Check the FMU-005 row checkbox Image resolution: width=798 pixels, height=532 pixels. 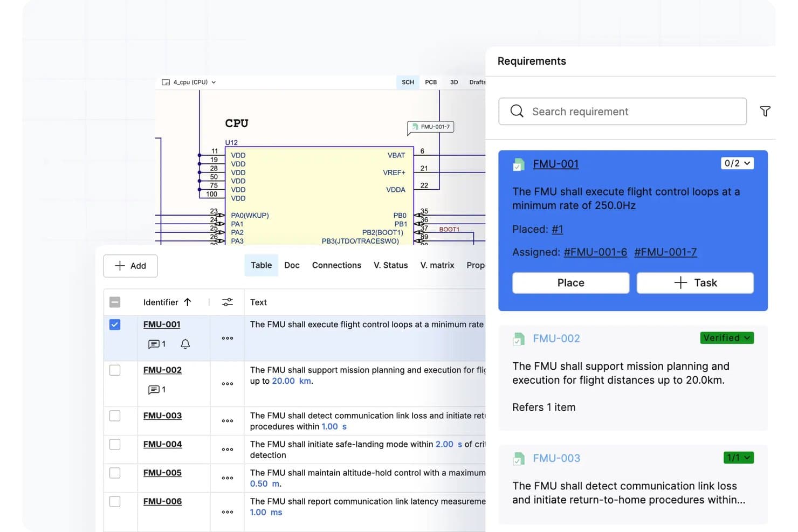115,473
